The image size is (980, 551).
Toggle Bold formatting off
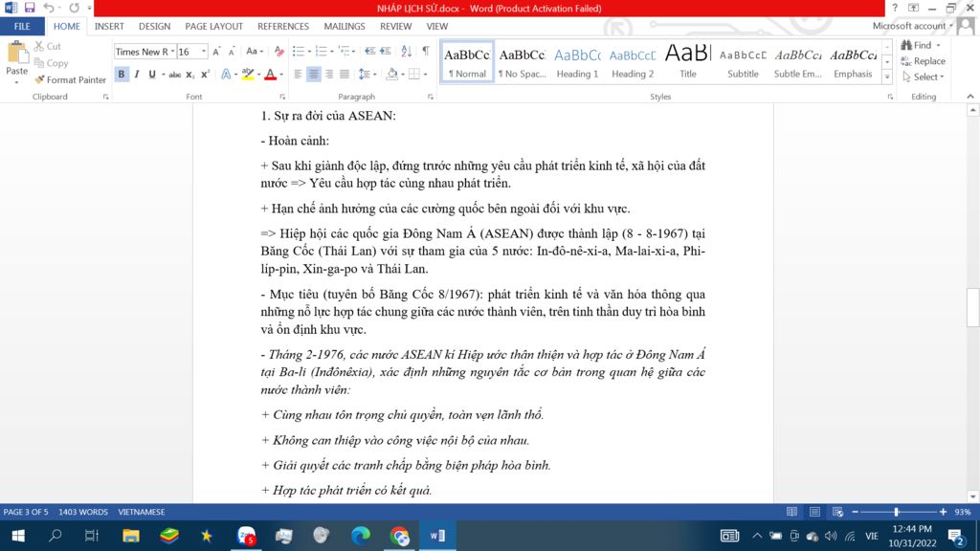pyautogui.click(x=122, y=75)
